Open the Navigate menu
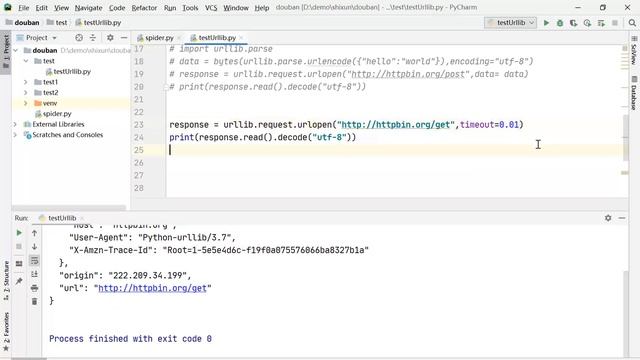This screenshot has width=640, height=360. (x=89, y=8)
